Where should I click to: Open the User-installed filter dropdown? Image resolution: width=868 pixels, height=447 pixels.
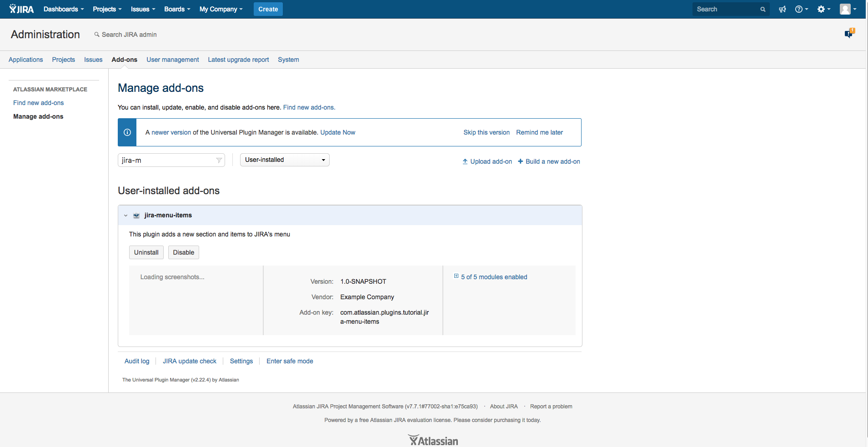(285, 160)
